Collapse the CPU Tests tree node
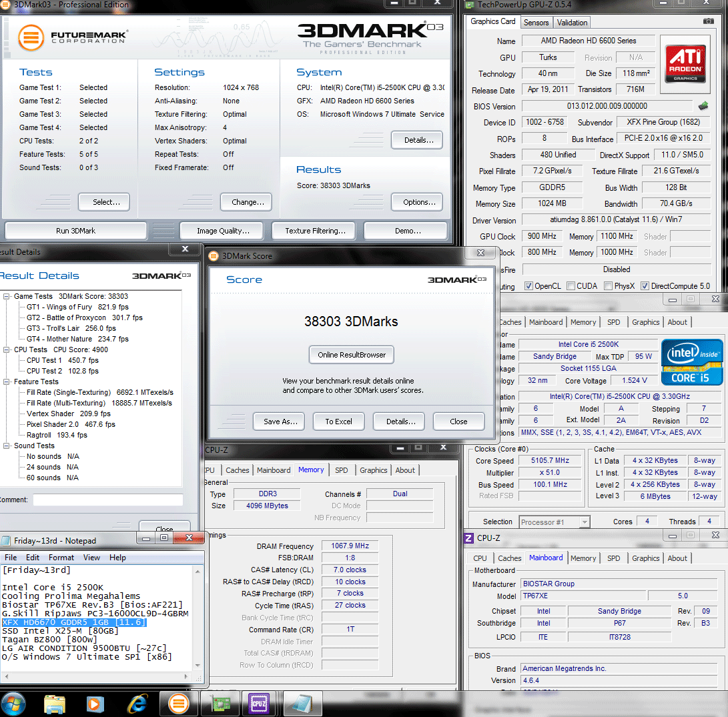 coord(7,349)
